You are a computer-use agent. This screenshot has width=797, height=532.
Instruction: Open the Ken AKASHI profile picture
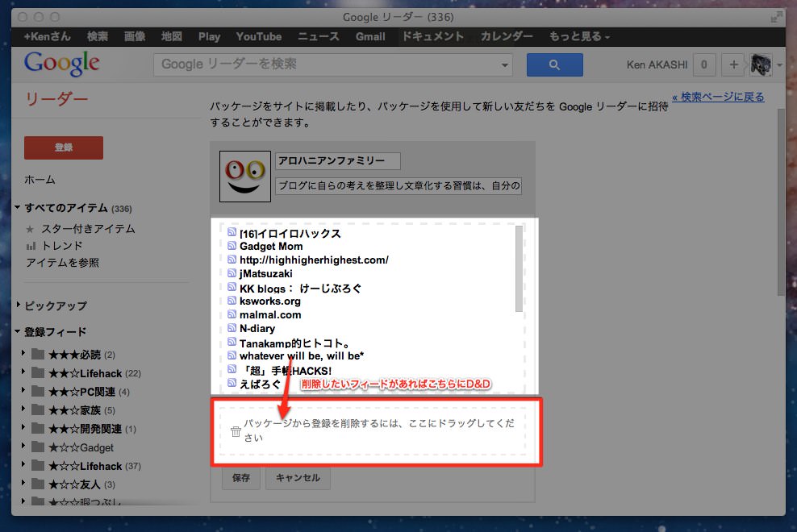click(761, 65)
